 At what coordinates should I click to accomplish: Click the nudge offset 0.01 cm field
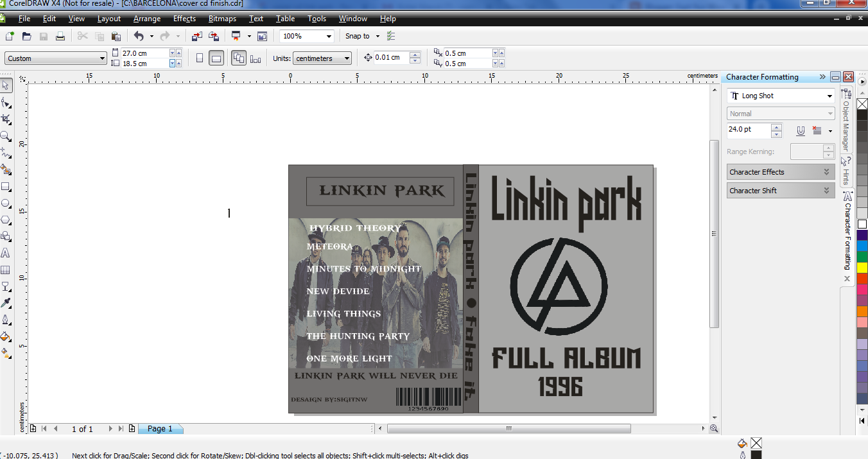(390, 58)
